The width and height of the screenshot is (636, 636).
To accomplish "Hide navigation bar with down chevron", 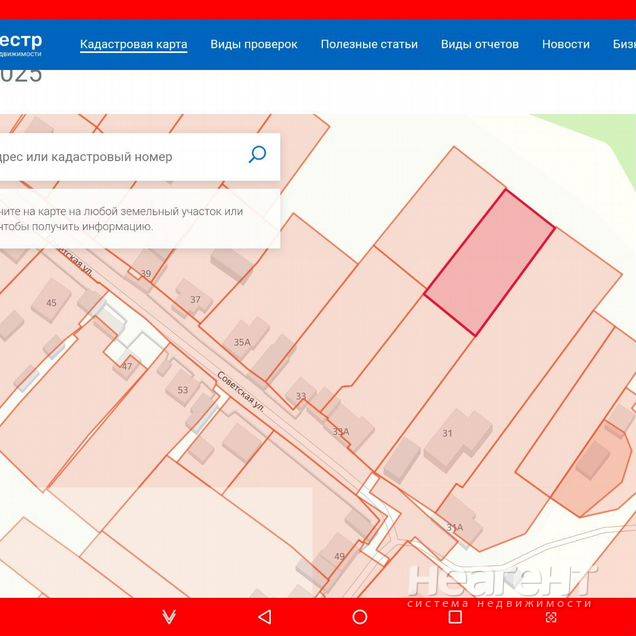I will pyautogui.click(x=169, y=617).
